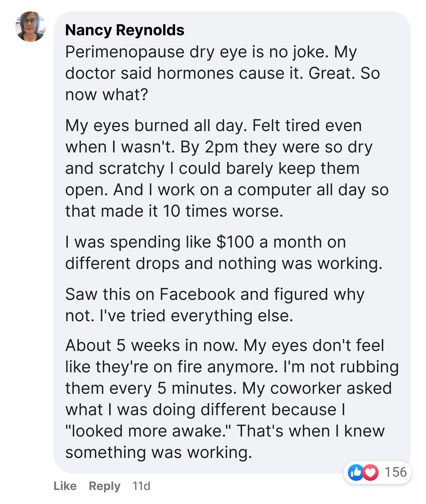Click 'something was working' closing line
The image size is (426, 504).
pyautogui.click(x=158, y=453)
